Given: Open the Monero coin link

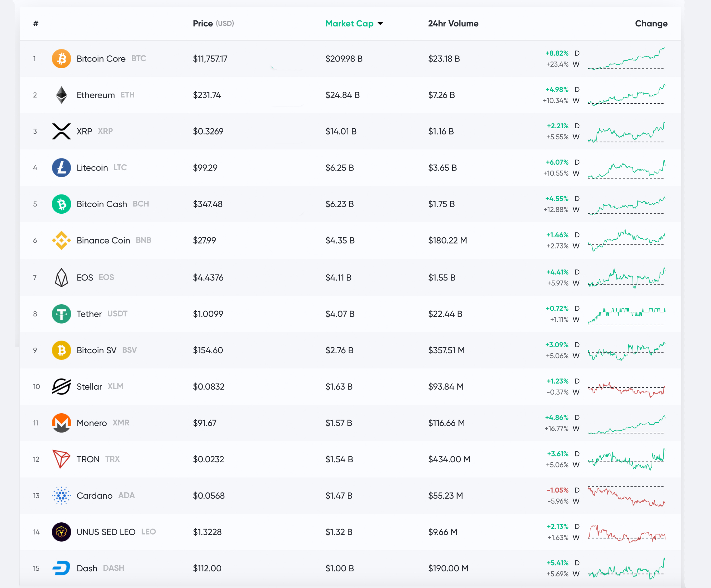Looking at the screenshot, I should click(91, 423).
